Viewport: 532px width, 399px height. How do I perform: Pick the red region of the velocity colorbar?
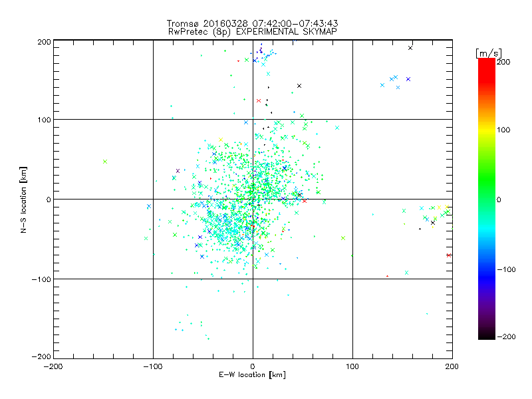(487, 70)
